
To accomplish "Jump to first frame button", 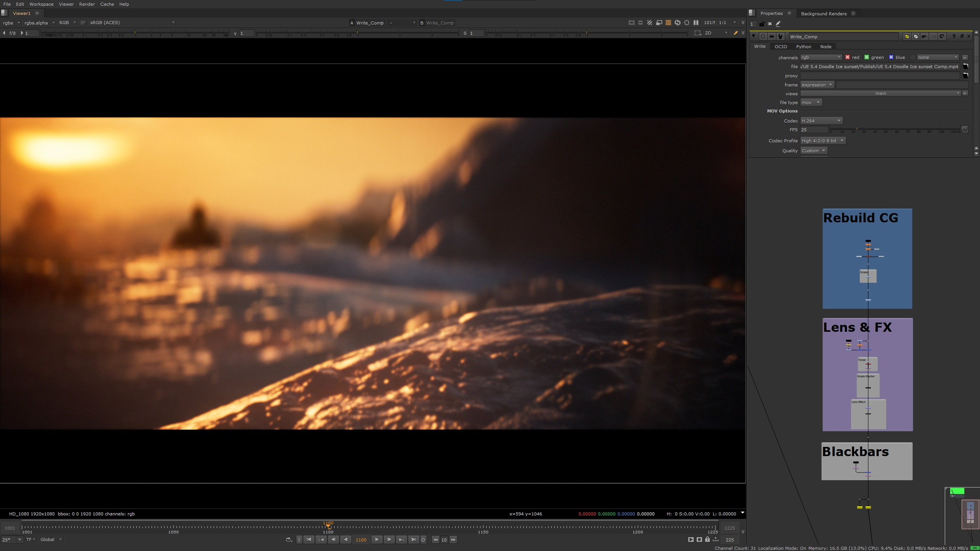I will (x=309, y=540).
